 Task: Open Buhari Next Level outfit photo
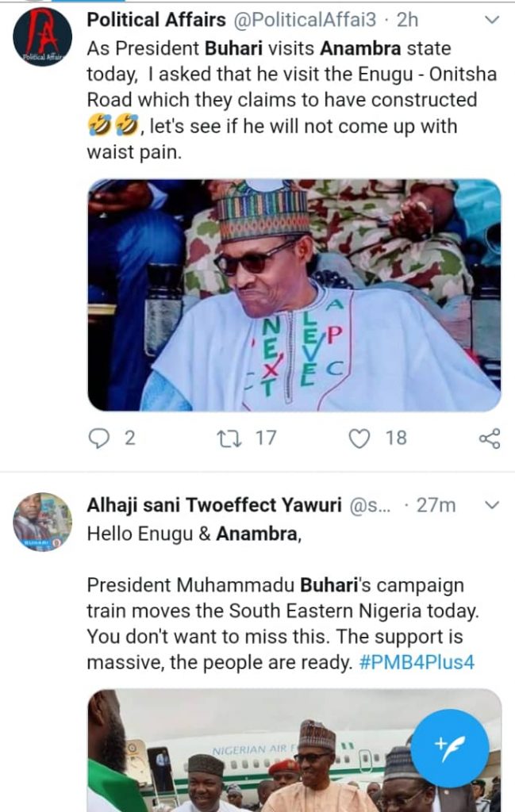294,294
